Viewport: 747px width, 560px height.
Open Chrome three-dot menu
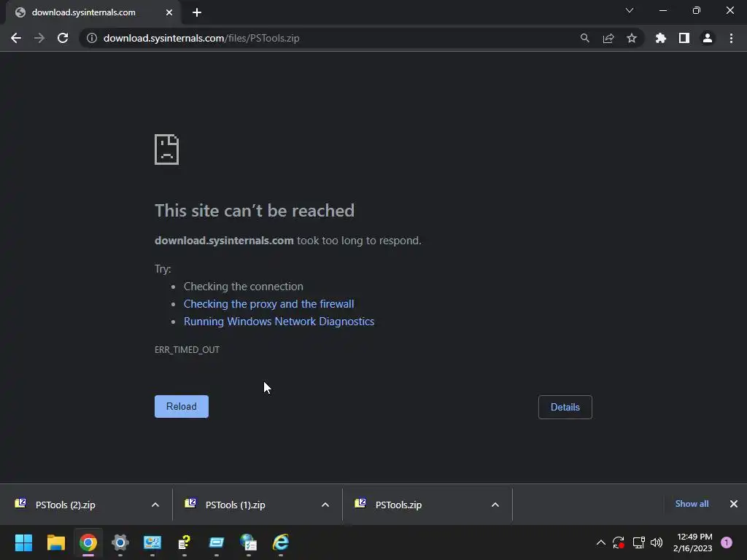(x=731, y=38)
